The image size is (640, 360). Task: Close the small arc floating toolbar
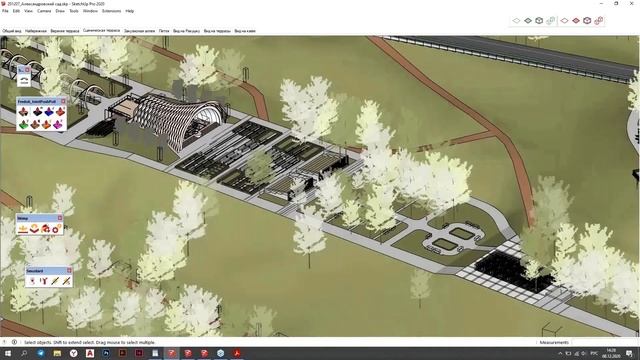pos(28,70)
